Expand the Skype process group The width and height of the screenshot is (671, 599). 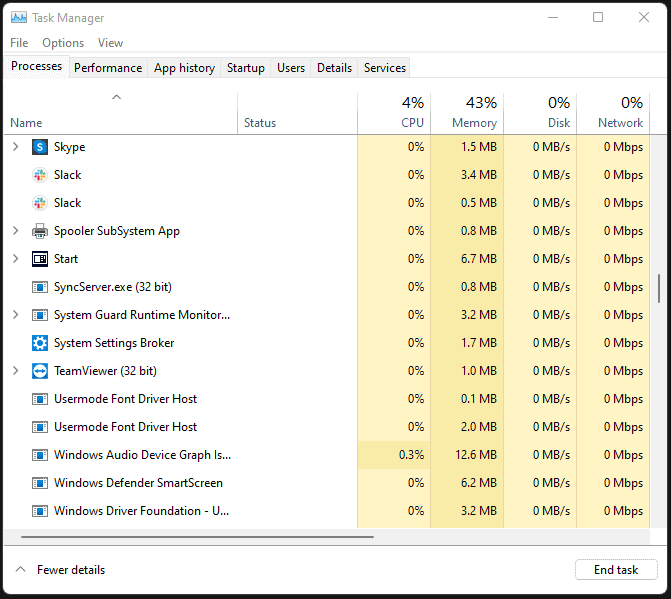[15, 147]
